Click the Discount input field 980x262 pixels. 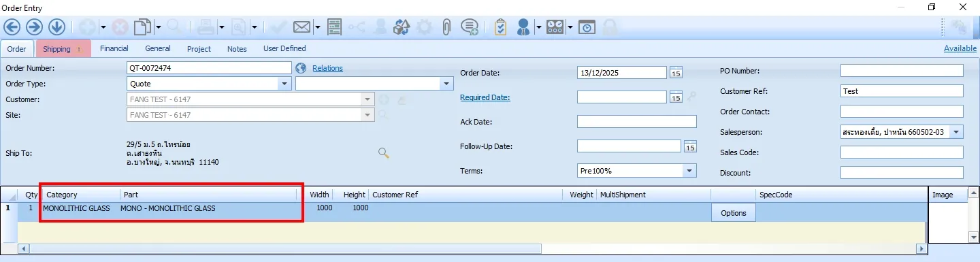point(902,173)
